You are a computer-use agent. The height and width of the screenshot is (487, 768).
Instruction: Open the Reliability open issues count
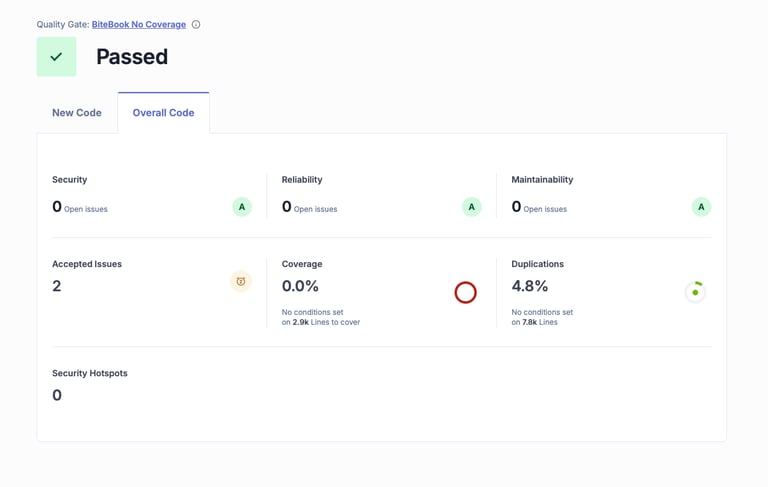tap(287, 207)
